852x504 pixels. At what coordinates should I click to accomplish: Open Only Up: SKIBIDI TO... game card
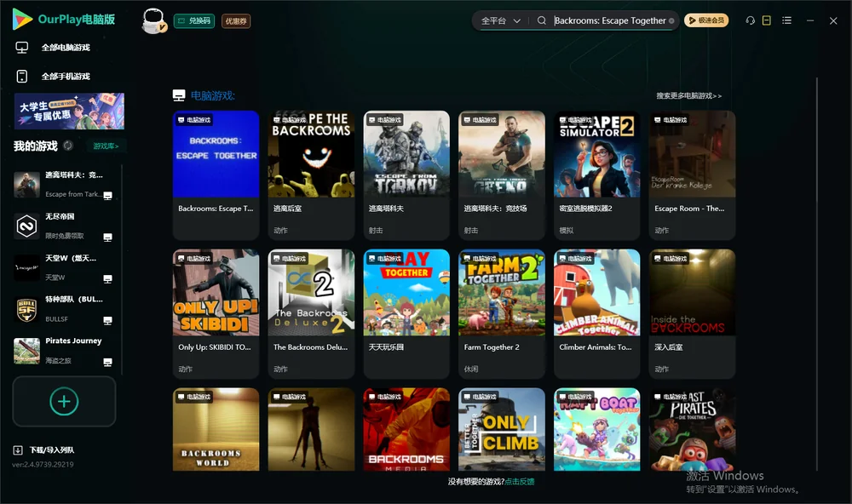(216, 313)
